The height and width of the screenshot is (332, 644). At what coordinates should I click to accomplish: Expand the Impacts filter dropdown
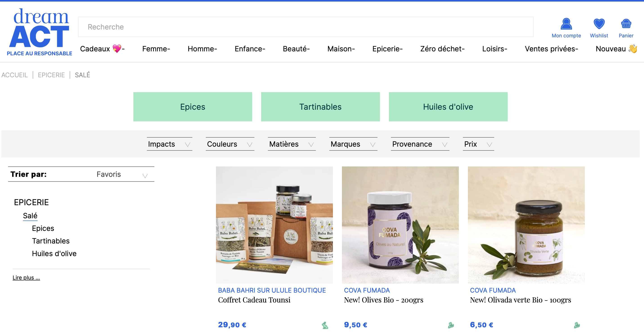click(170, 144)
